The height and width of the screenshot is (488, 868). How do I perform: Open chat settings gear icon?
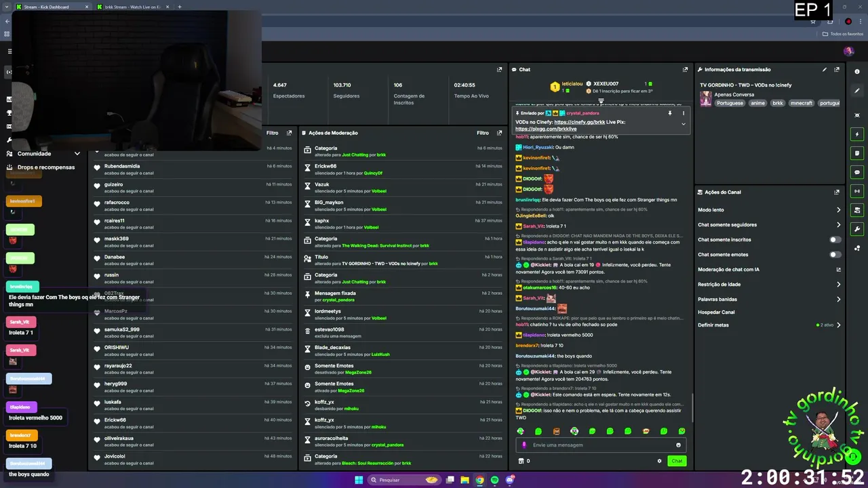coord(659,461)
